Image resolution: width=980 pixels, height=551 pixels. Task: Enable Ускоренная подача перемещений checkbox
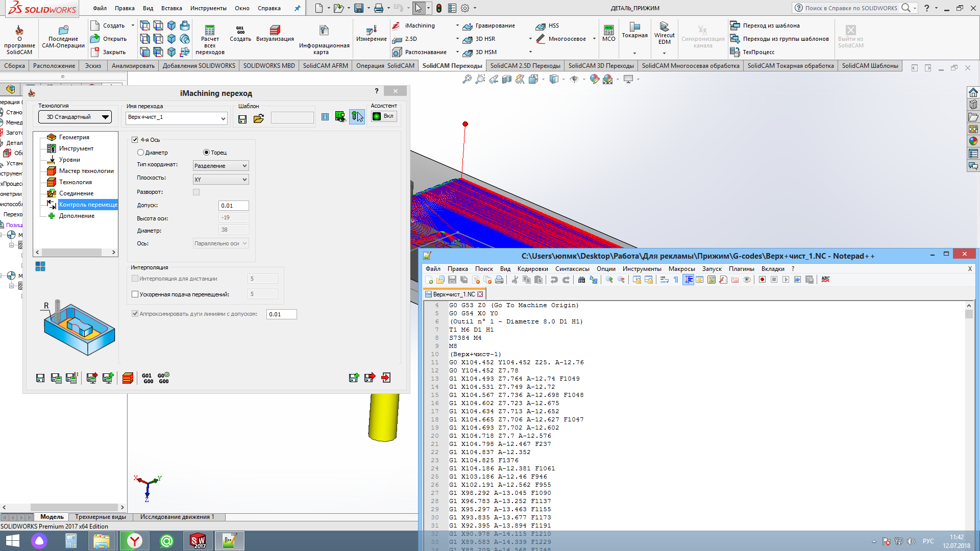click(135, 294)
